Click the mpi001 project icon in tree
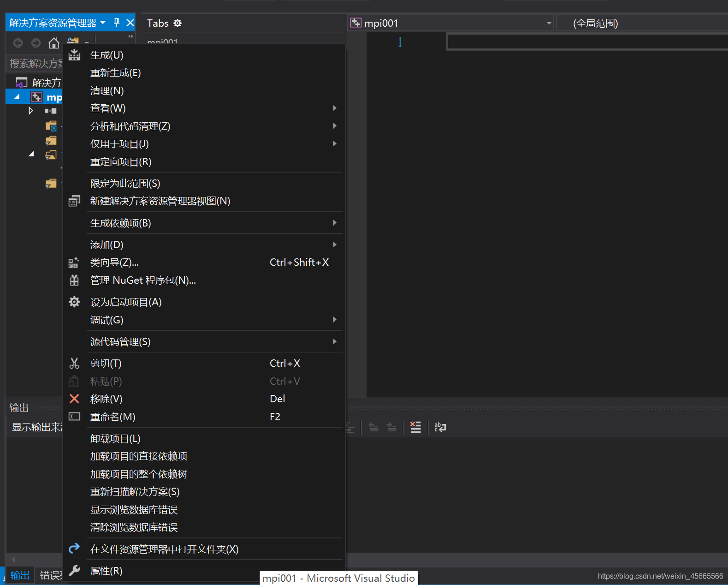The width and height of the screenshot is (728, 585). pyautogui.click(x=36, y=97)
